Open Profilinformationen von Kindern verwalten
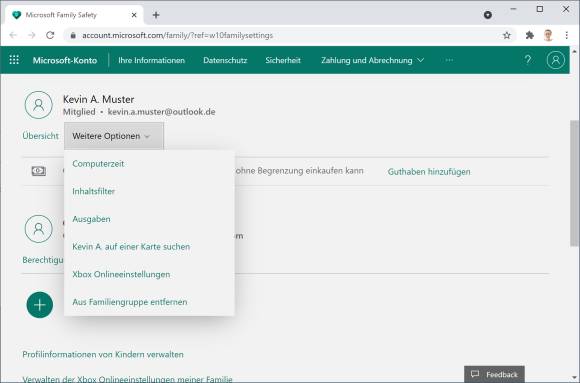This screenshot has height=383, width=580. [103, 355]
